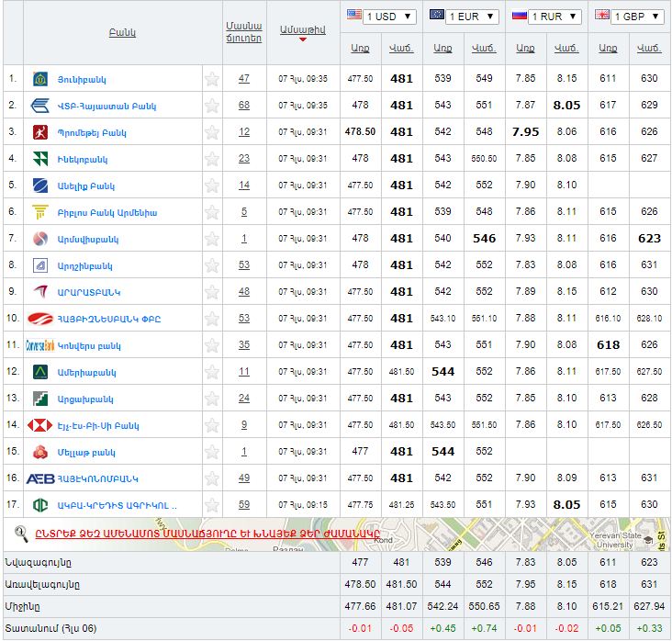The height and width of the screenshot is (641, 672).
Task: Click the Prometey Bank red logo icon
Action: coord(40,132)
